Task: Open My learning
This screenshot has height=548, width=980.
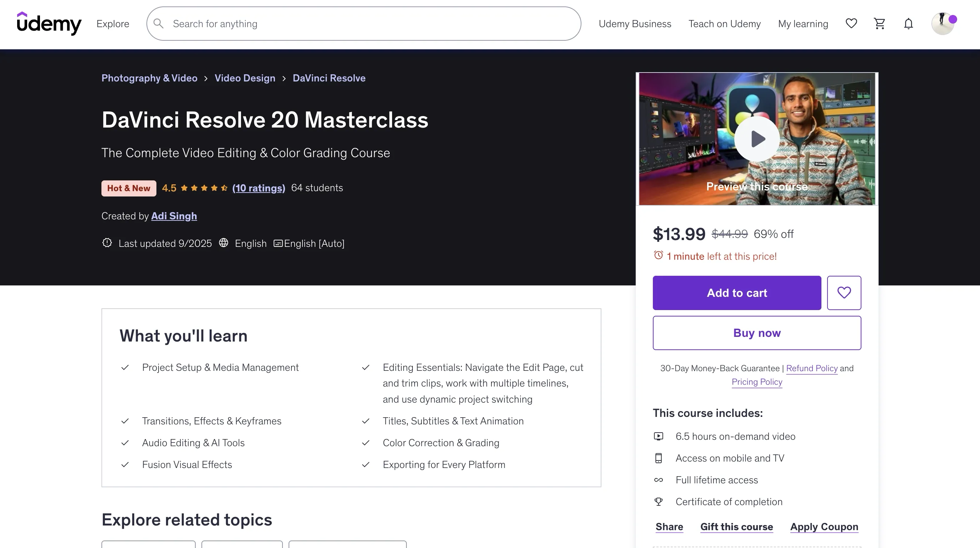Action: (x=803, y=24)
